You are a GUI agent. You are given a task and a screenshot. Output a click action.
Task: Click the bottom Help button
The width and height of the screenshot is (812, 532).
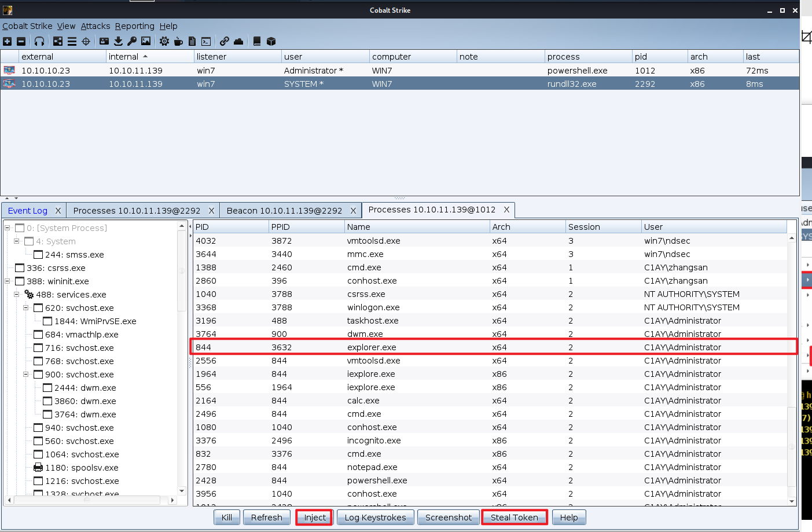click(569, 518)
